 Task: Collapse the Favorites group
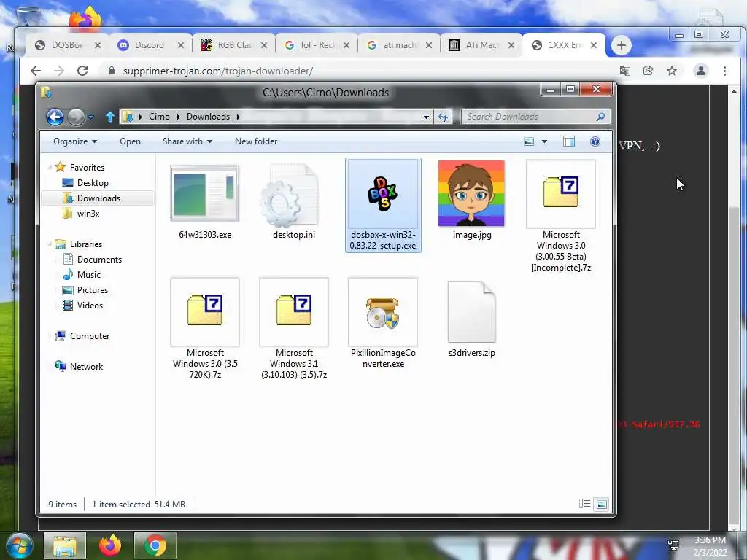(x=50, y=168)
